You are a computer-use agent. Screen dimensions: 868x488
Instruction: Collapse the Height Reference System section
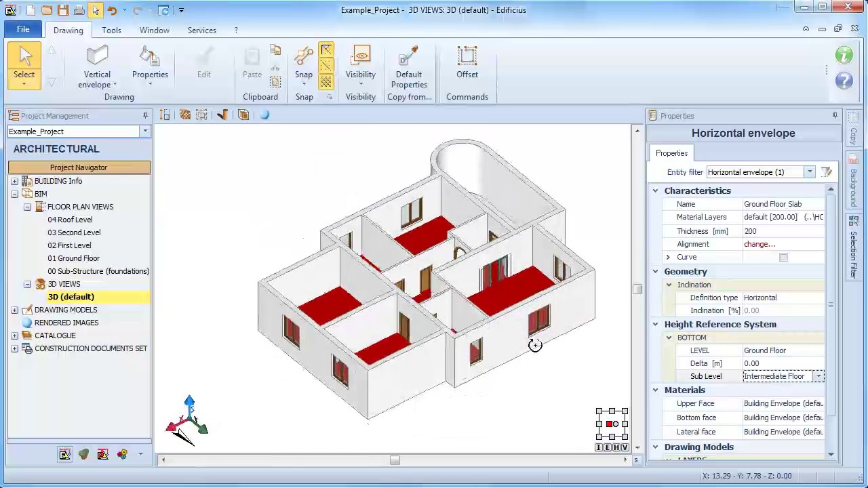pyautogui.click(x=655, y=324)
